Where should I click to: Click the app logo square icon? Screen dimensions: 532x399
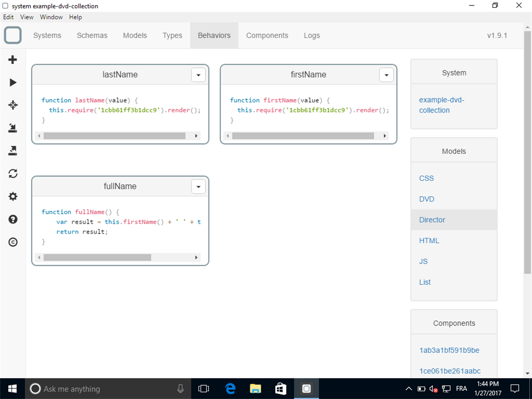[13, 35]
